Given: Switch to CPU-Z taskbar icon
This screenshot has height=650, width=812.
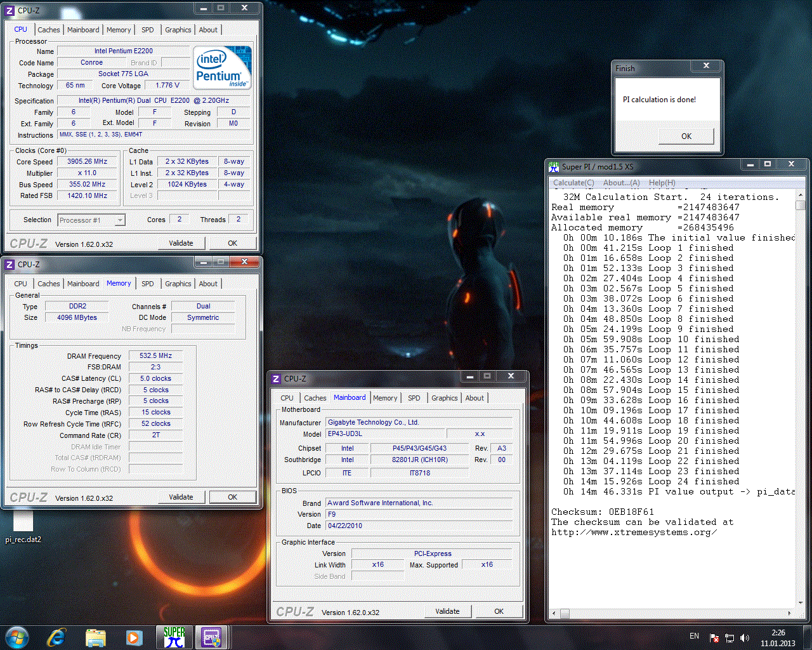Looking at the screenshot, I should 211,637.
